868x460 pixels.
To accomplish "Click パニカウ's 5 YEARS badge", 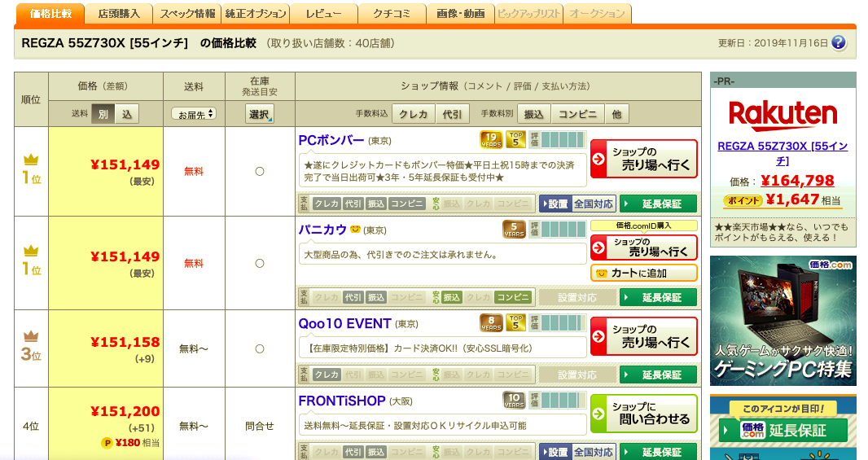I will (515, 229).
